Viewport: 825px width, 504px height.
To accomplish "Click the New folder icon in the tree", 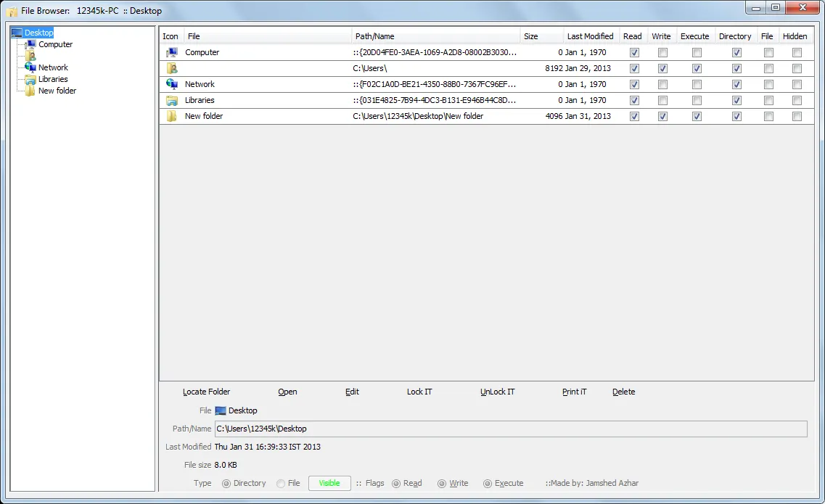I will pyautogui.click(x=30, y=91).
